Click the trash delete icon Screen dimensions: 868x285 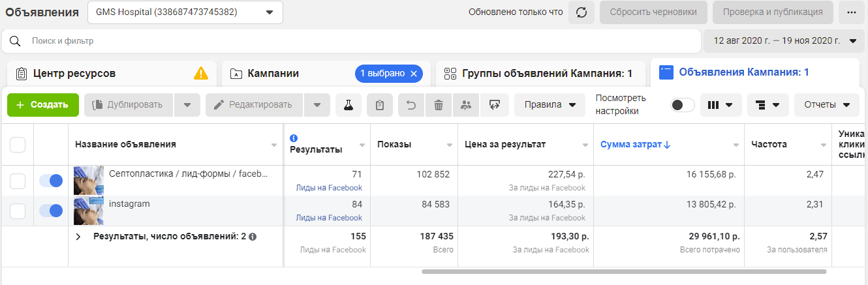coord(439,105)
